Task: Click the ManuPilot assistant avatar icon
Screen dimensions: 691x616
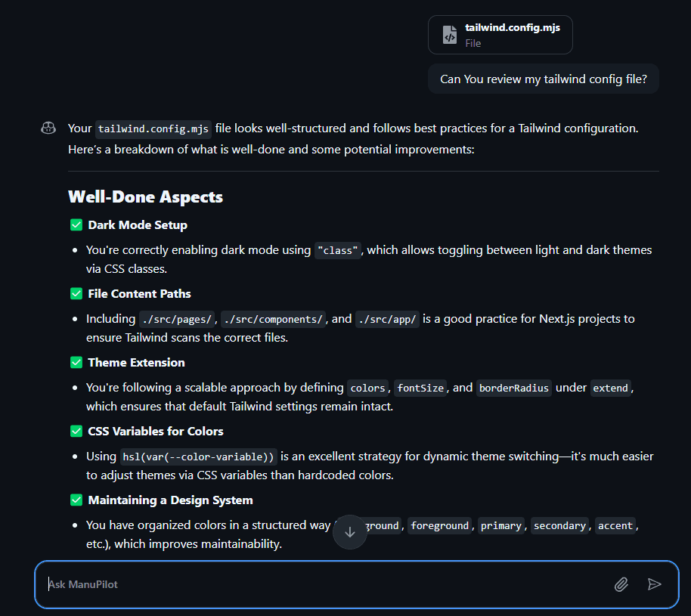Action: (48, 128)
